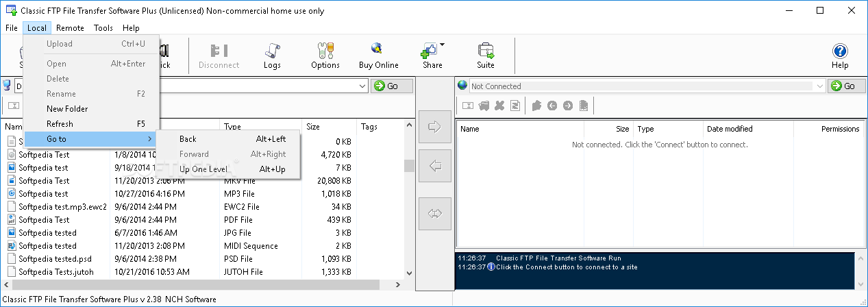
Task: Click the remote rename icon
Action: [468, 106]
